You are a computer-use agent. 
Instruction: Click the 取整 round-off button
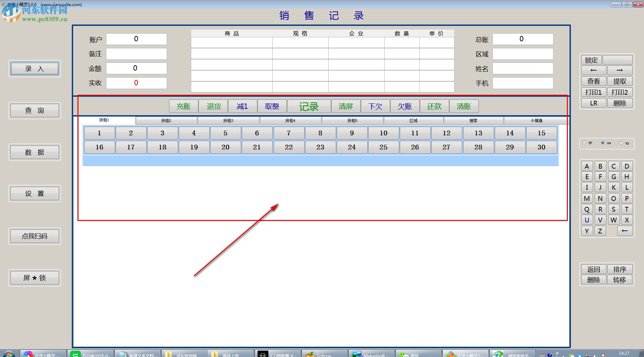272,106
